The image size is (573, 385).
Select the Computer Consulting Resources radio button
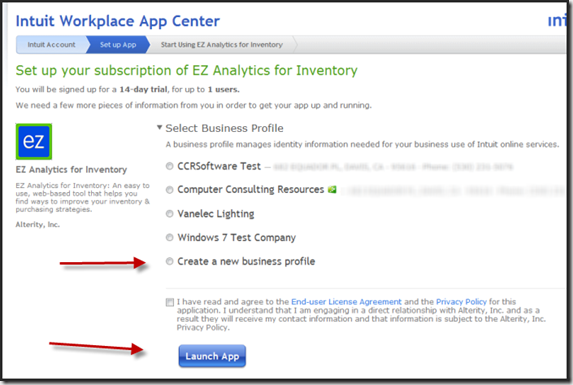[169, 190]
